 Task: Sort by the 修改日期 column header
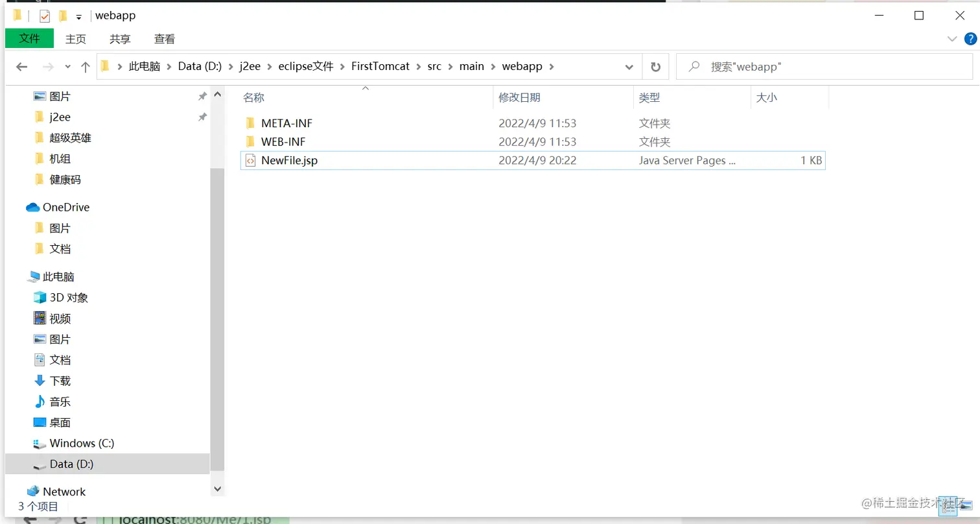519,97
